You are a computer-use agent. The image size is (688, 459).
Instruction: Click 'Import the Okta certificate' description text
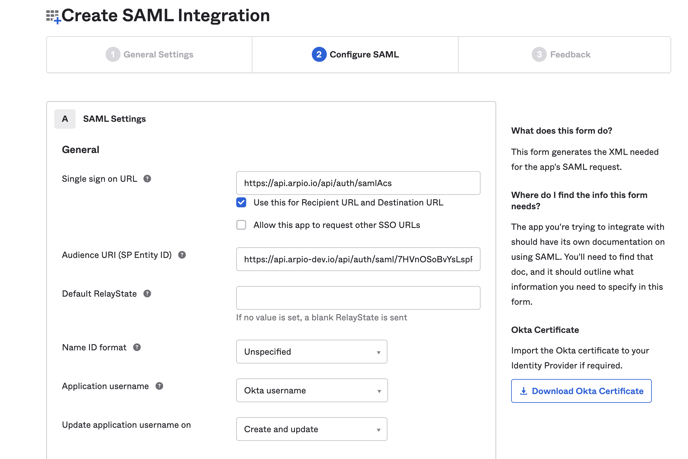(580, 358)
